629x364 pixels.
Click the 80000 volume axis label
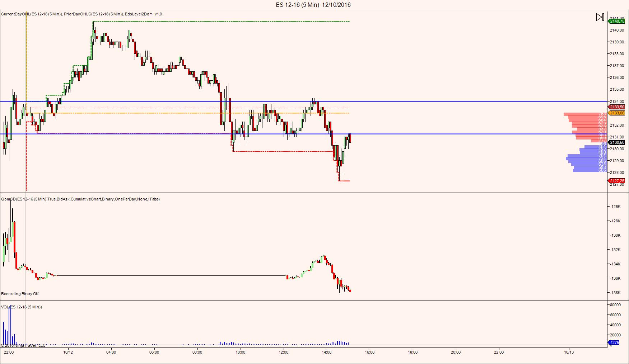pos(615,305)
